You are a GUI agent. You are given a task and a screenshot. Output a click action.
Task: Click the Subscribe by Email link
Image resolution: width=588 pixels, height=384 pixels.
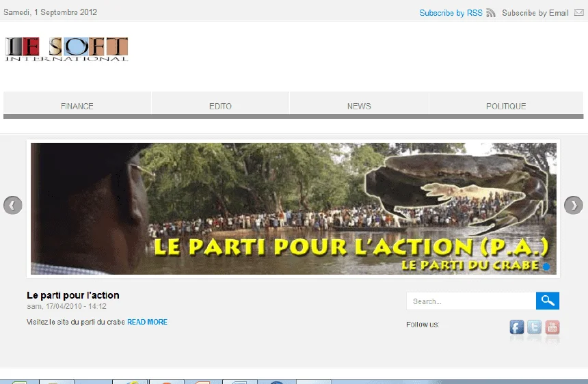coord(535,13)
